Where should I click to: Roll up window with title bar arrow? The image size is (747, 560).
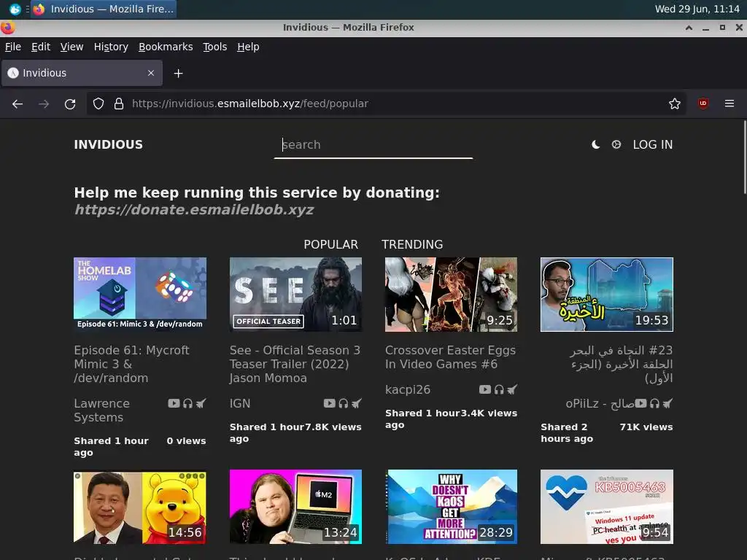(689, 28)
